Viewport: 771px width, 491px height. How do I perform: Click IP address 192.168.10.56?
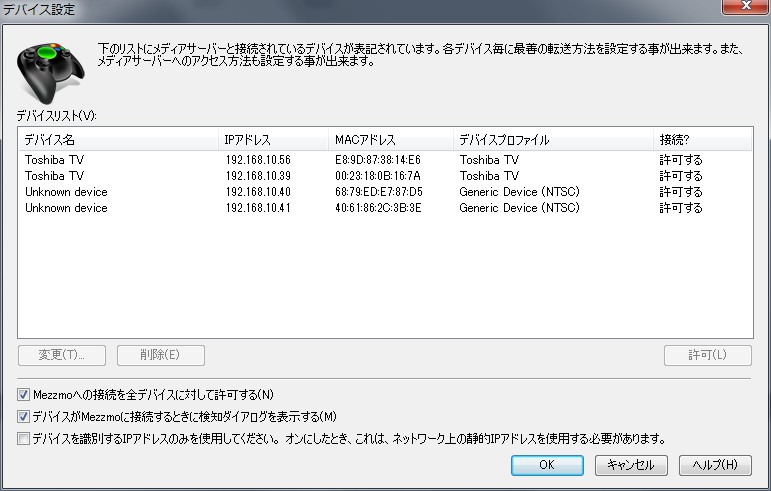[258, 160]
